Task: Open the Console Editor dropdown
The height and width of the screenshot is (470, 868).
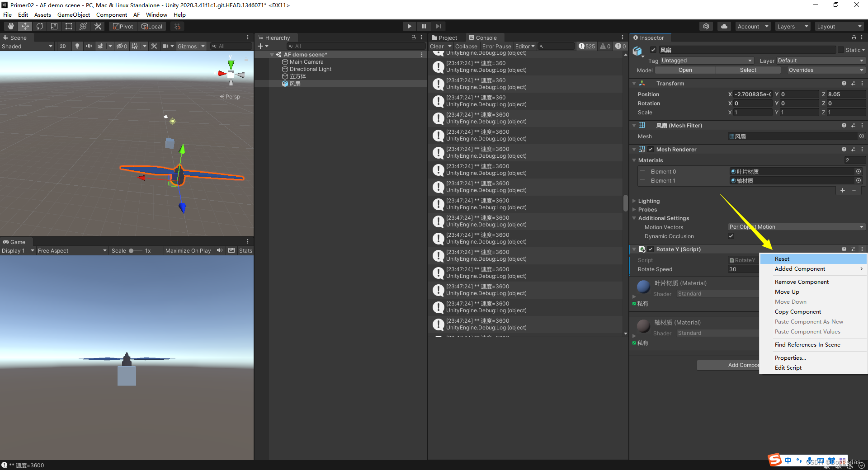Action: pos(525,46)
